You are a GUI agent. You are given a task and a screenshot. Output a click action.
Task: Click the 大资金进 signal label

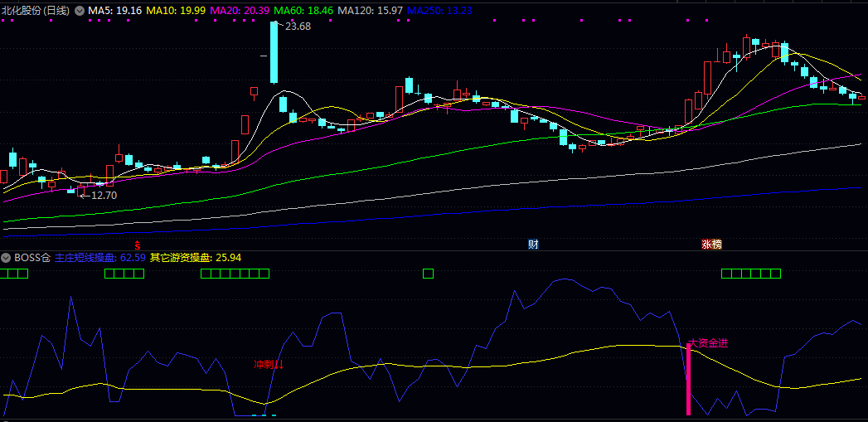709,343
